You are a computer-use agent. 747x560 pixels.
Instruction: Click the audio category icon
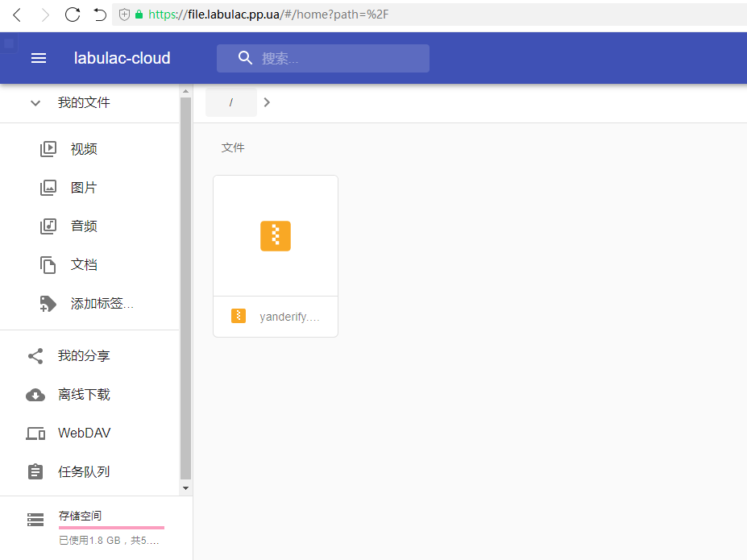pyautogui.click(x=48, y=226)
